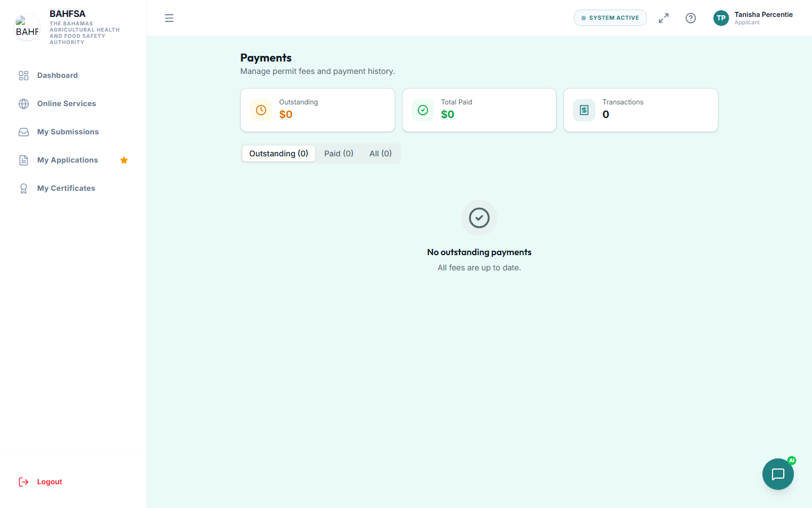
Task: Open help via the question mark icon
Action: tap(691, 18)
